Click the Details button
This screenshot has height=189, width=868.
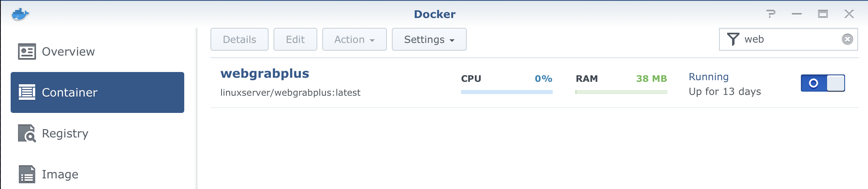240,39
